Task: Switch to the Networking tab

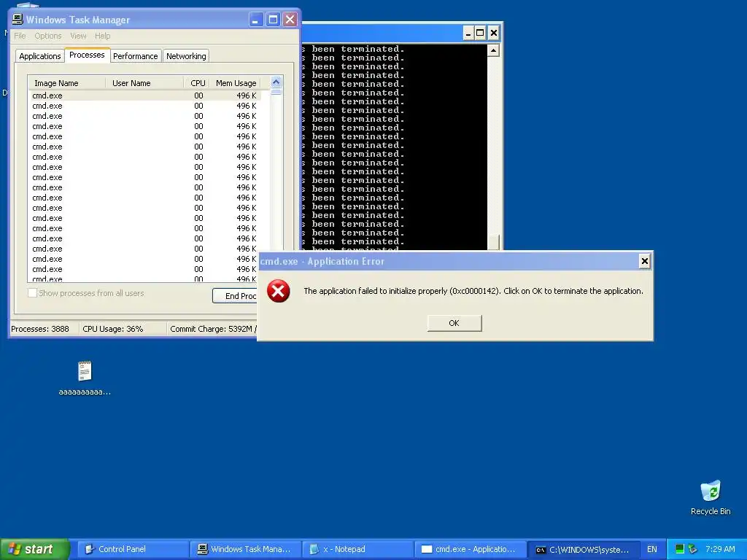Action: 186,56
